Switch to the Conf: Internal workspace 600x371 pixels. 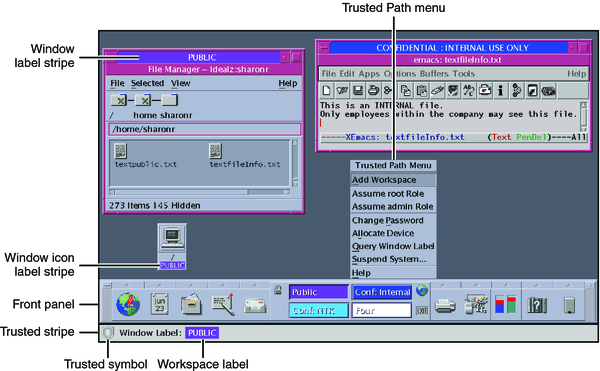click(x=382, y=292)
